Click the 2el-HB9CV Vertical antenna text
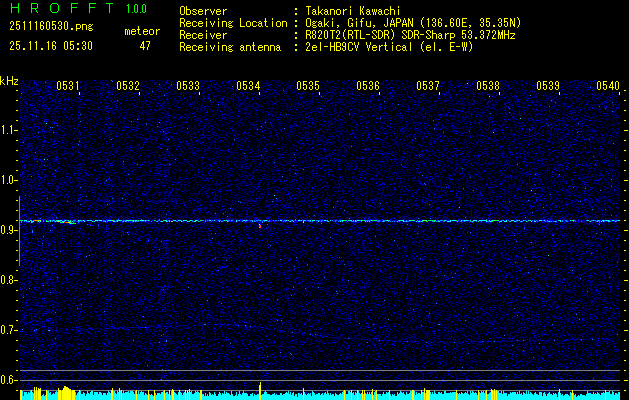This screenshot has height=400, width=629. tap(389, 47)
